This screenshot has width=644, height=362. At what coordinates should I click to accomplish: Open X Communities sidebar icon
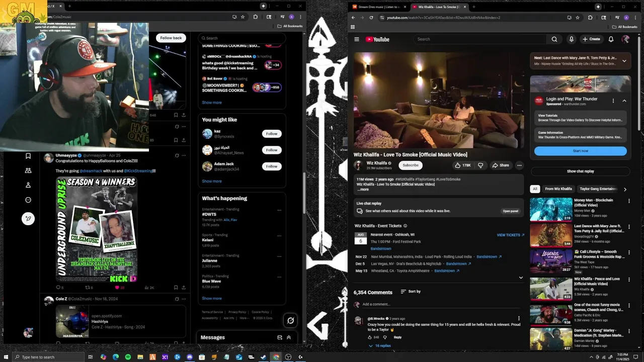28,170
